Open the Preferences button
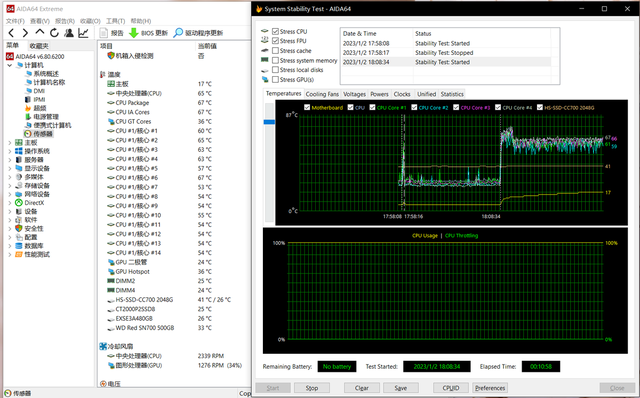Viewport: 640px width, 398px height. click(x=490, y=388)
